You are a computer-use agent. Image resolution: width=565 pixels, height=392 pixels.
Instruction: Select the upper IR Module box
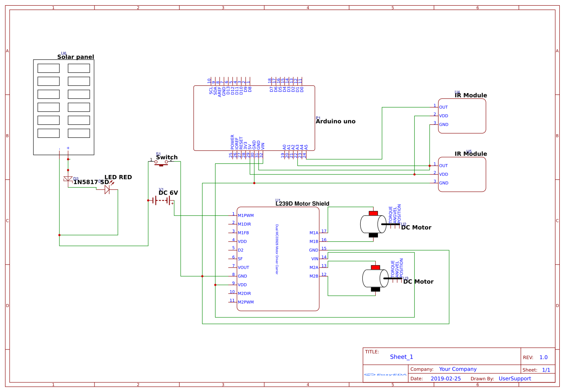462,116
